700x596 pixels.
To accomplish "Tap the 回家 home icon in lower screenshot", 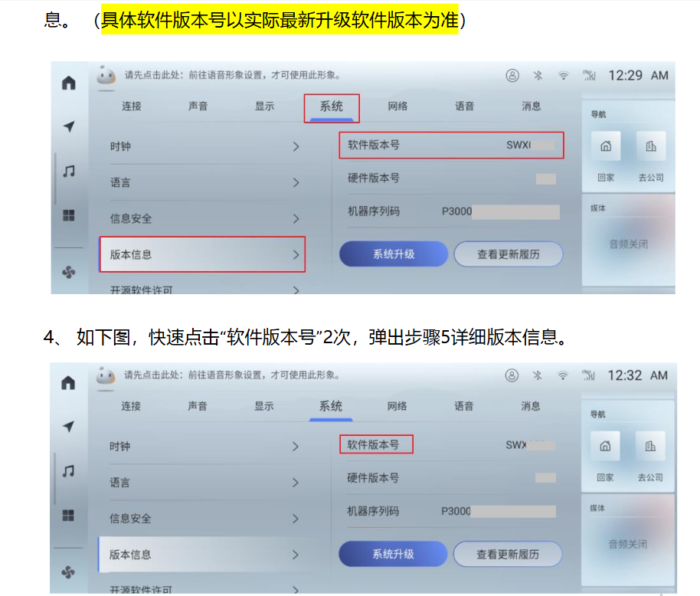I will pos(605,446).
